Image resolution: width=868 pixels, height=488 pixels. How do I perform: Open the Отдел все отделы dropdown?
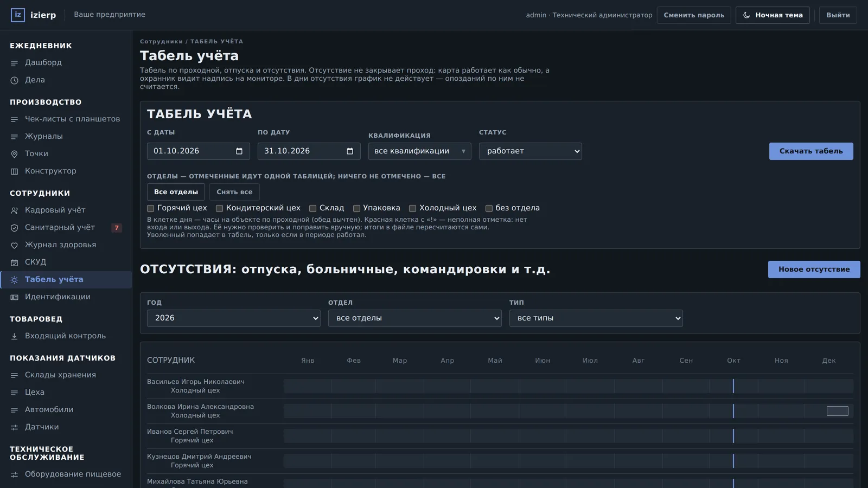click(x=414, y=318)
